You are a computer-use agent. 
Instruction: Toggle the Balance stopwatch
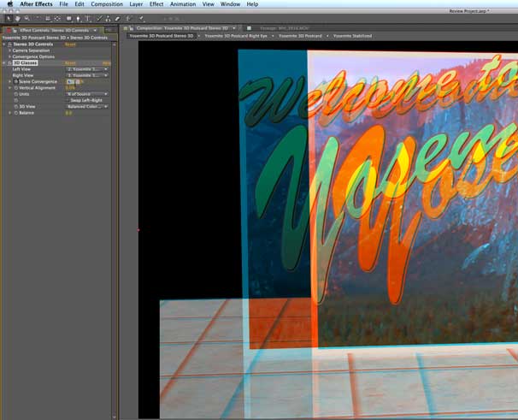point(16,113)
